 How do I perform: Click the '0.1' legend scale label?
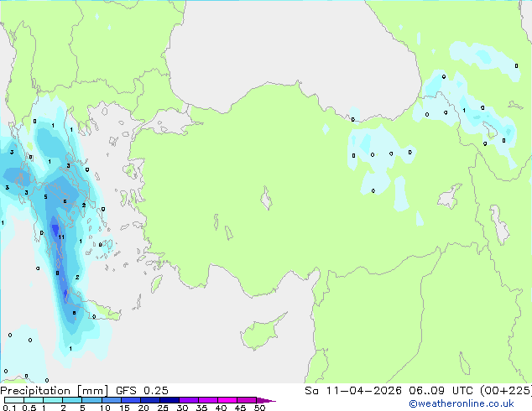(x=9, y=408)
